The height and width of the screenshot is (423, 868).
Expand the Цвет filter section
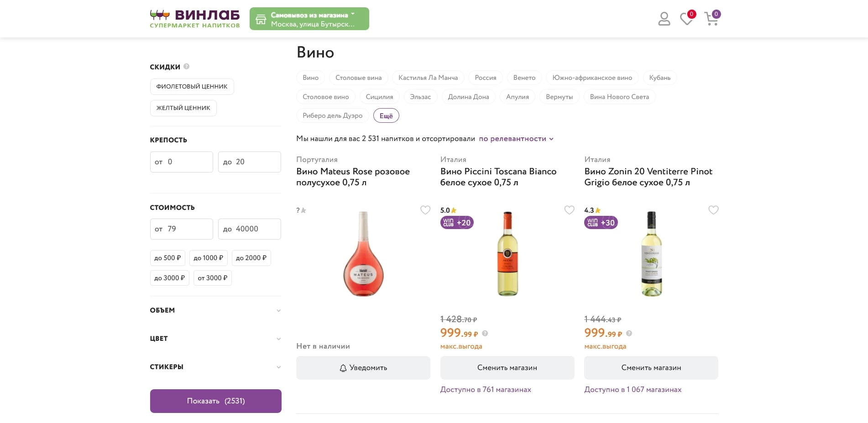click(215, 339)
